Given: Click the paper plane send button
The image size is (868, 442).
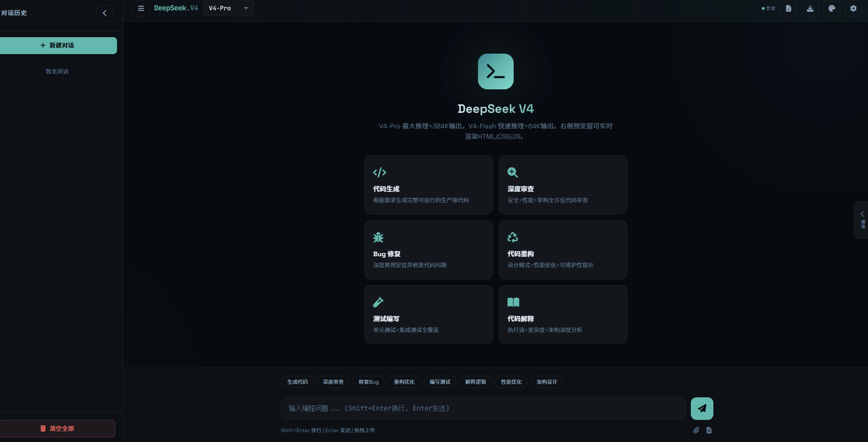Looking at the screenshot, I should point(702,409).
